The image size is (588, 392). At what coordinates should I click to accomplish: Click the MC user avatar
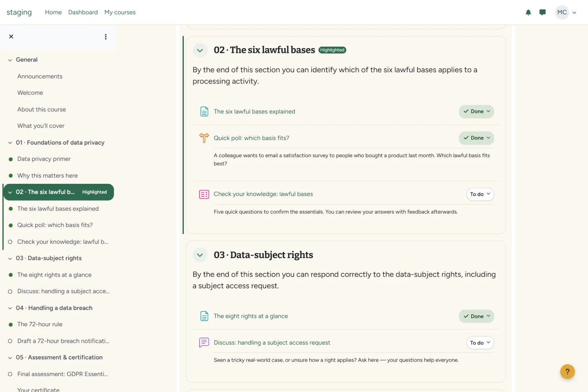[x=562, y=13]
